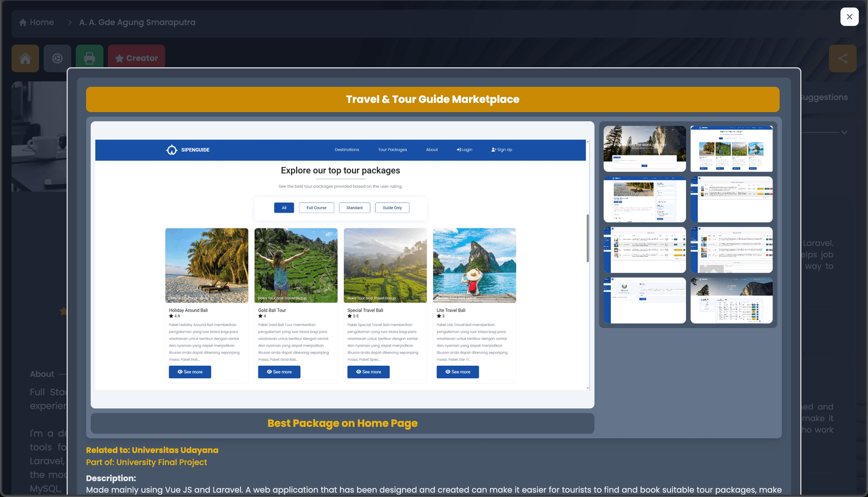Select thumbnail with mountain header and data table
868x497 pixels.
731,300
